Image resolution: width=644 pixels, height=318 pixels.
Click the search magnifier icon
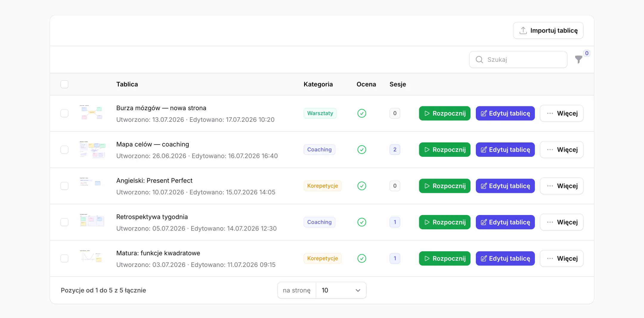479,60
